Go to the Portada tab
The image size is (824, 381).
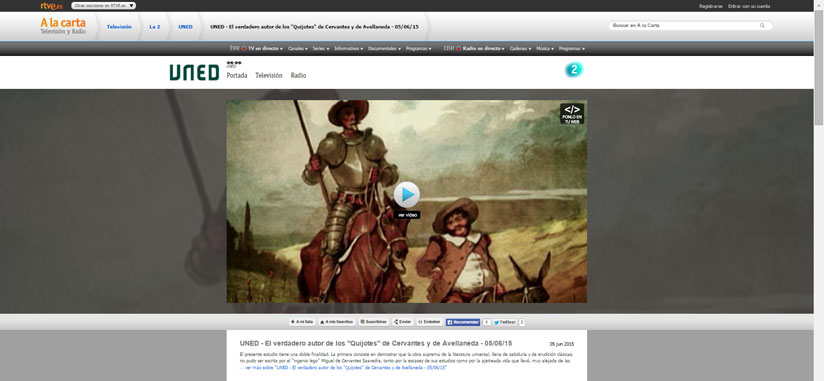(x=237, y=76)
